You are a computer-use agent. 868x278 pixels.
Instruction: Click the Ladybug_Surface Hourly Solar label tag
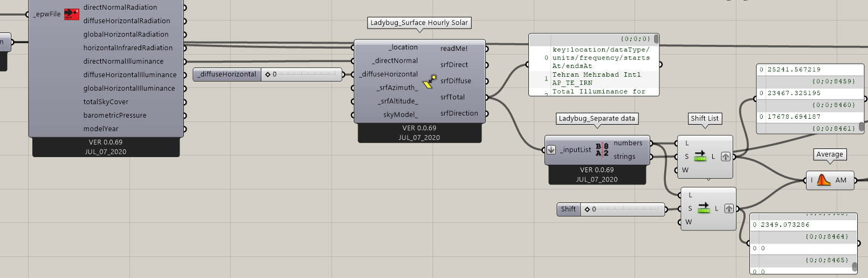point(419,23)
